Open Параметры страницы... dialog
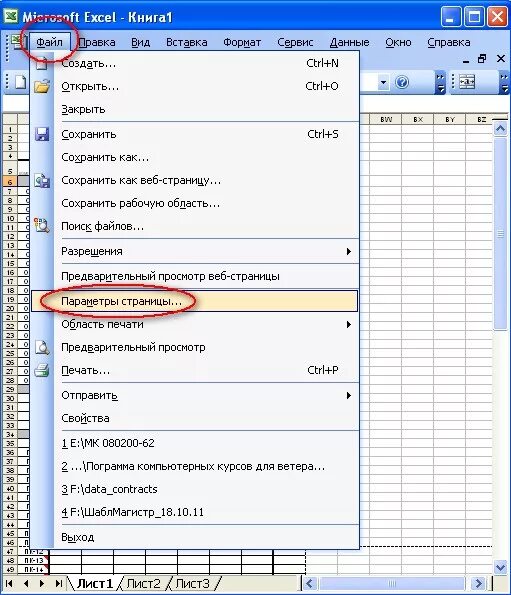 click(195, 301)
